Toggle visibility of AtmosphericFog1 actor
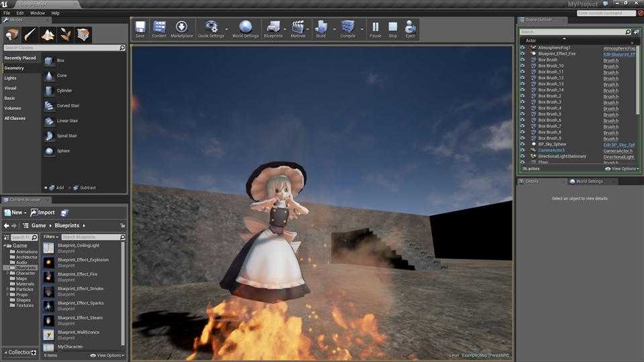 (x=523, y=48)
